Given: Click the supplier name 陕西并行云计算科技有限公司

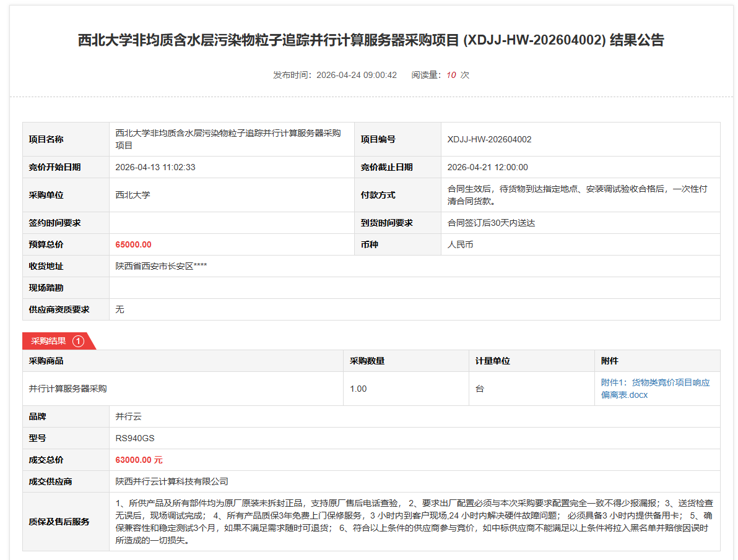Looking at the screenshot, I should click(x=172, y=481).
